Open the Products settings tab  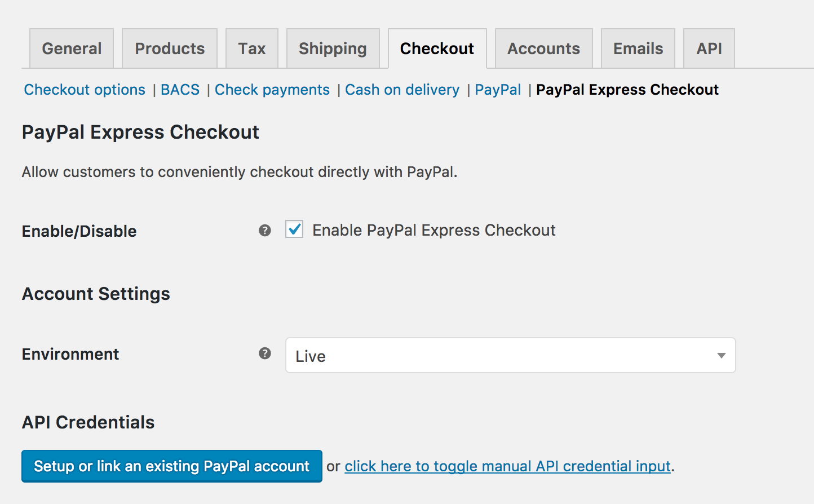[x=170, y=48]
